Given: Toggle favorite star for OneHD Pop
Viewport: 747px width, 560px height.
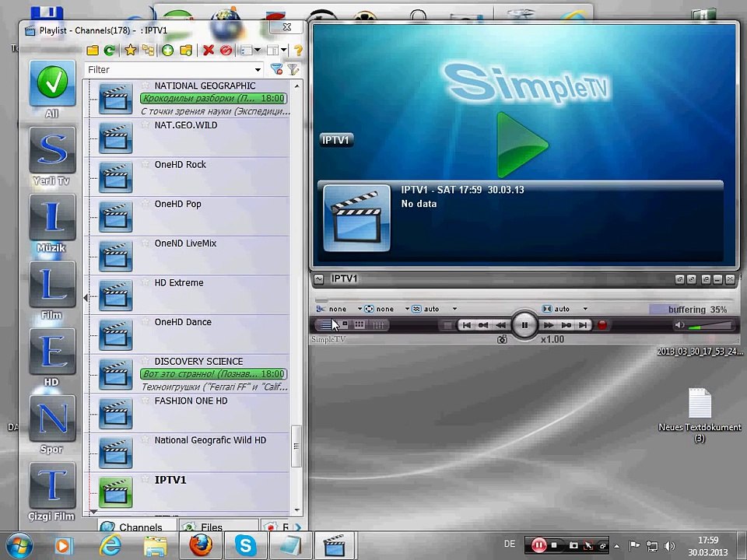Looking at the screenshot, I should pyautogui.click(x=146, y=203).
